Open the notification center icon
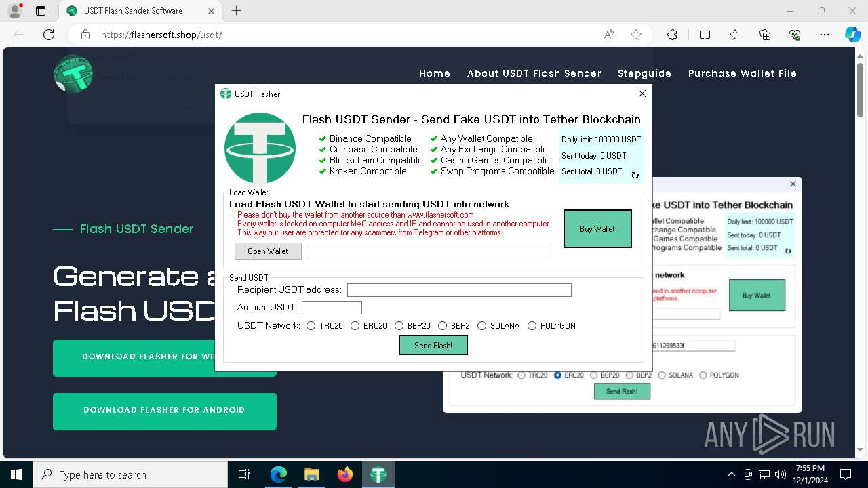This screenshot has width=868, height=488. coord(846,474)
